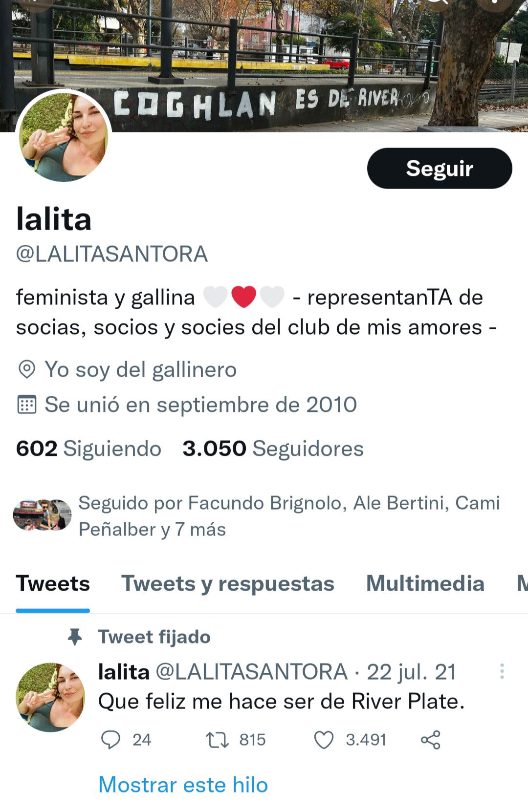Tap the avatar on the pinned tweet
528x812 pixels.
pos(50,697)
